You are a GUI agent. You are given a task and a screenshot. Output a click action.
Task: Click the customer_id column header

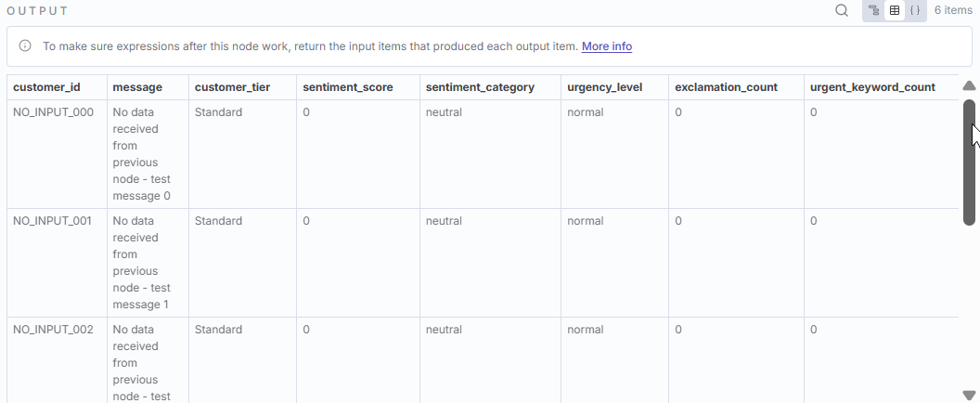click(46, 87)
